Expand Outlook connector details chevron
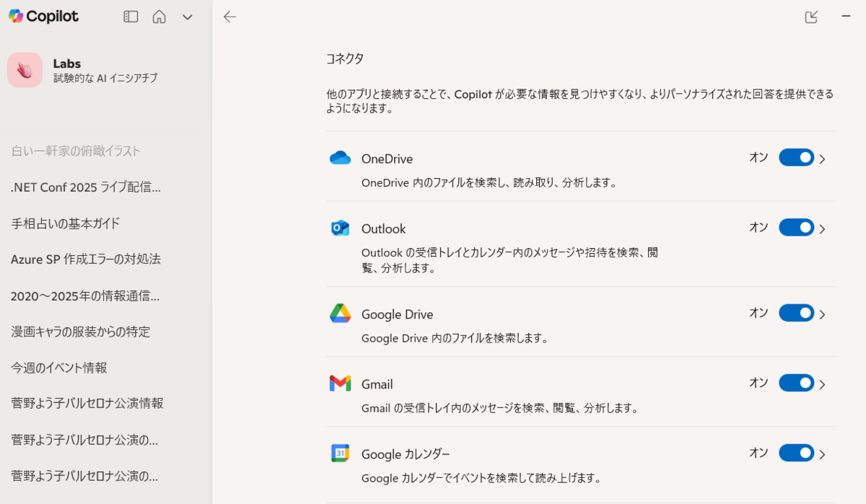 tap(822, 229)
